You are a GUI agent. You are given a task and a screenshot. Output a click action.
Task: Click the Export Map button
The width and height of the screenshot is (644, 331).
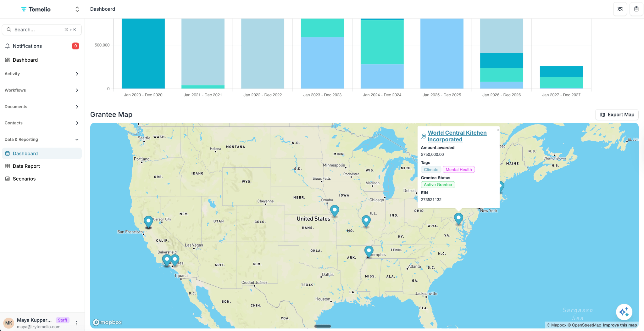[617, 115]
